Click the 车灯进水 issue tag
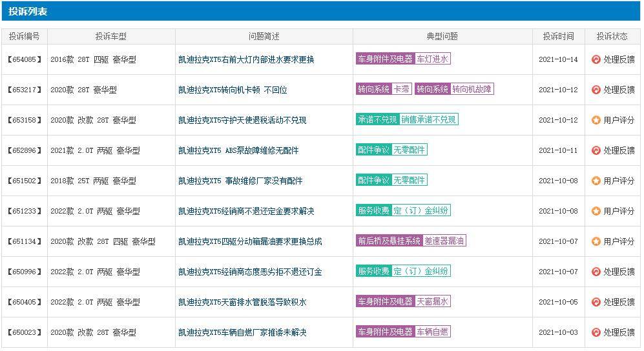 pyautogui.click(x=432, y=59)
